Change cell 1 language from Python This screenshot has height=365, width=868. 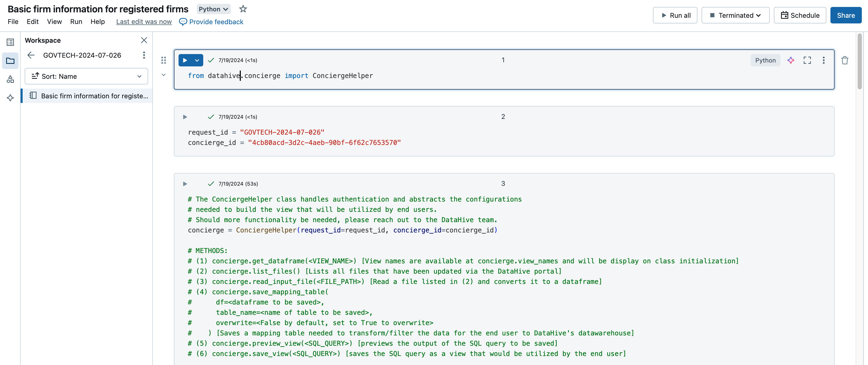(765, 60)
